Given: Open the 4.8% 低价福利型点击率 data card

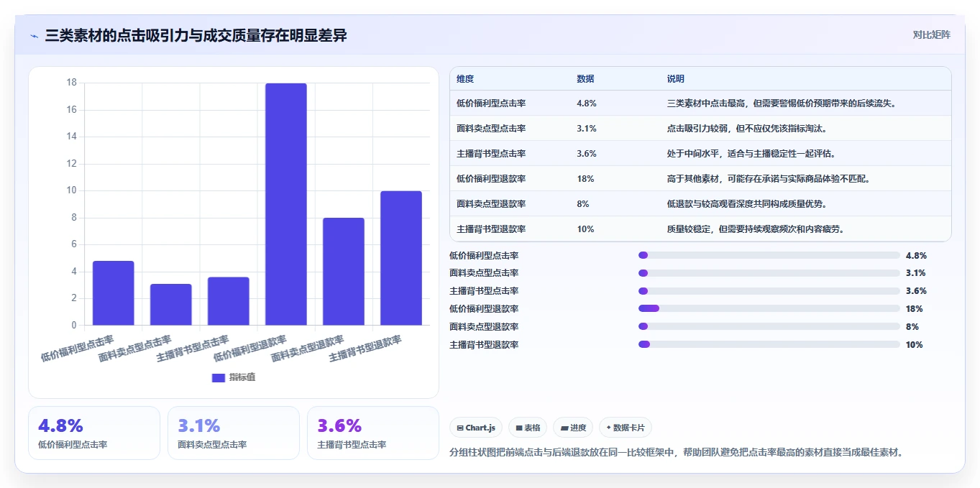Looking at the screenshot, I should [x=94, y=433].
